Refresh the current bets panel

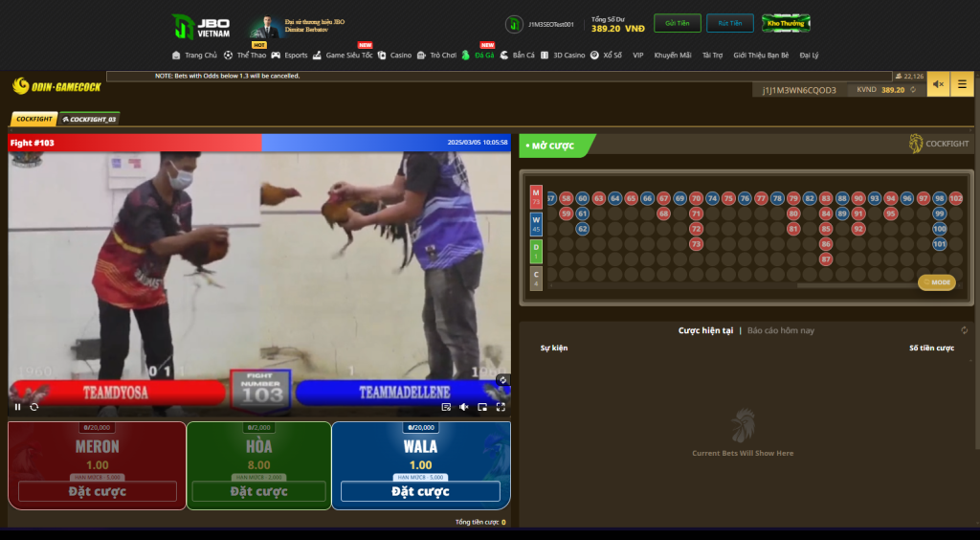coord(964,330)
